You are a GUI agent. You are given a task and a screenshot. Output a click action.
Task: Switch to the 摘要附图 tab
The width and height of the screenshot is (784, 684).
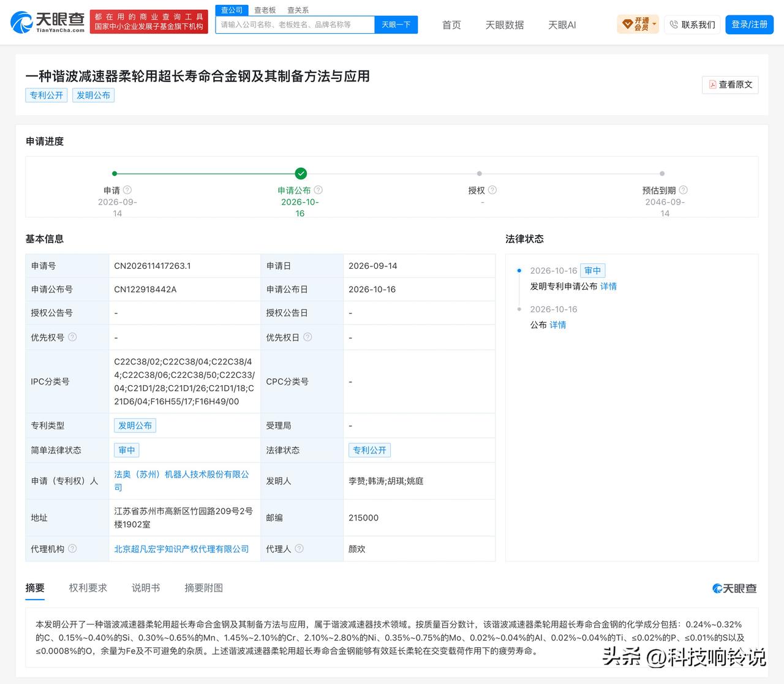[x=204, y=588]
